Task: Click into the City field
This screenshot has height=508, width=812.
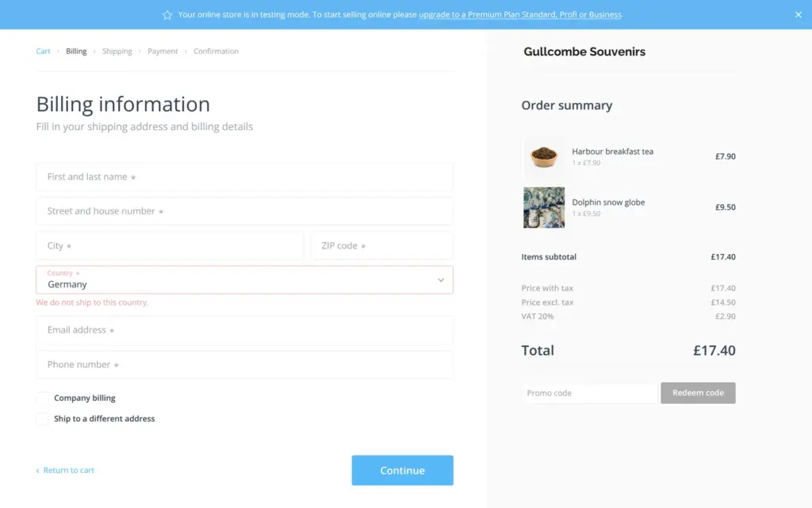Action: point(170,245)
